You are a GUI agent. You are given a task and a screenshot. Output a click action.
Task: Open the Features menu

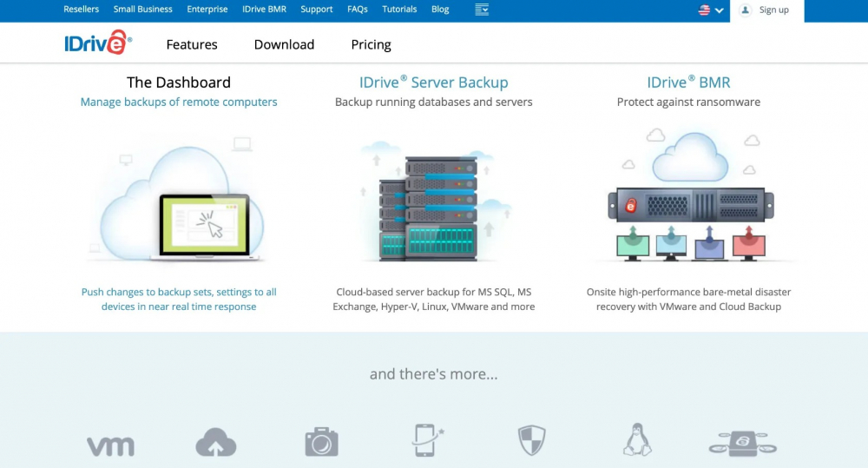[x=192, y=44]
